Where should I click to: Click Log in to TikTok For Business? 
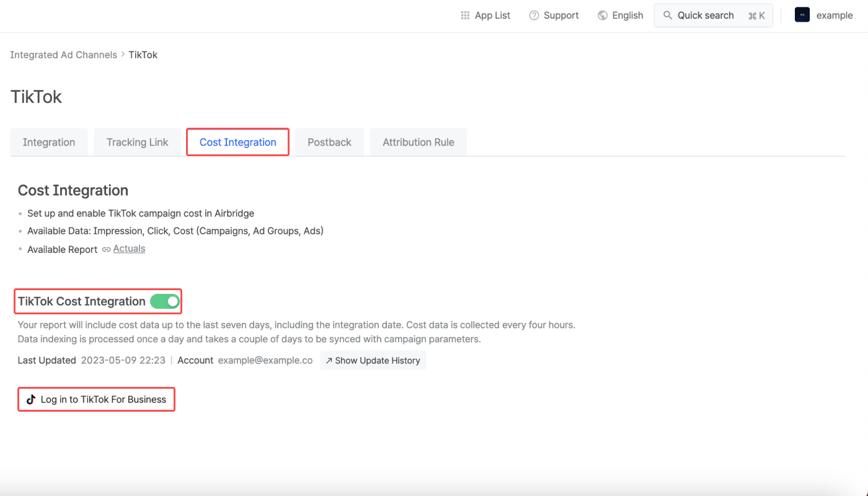click(96, 399)
